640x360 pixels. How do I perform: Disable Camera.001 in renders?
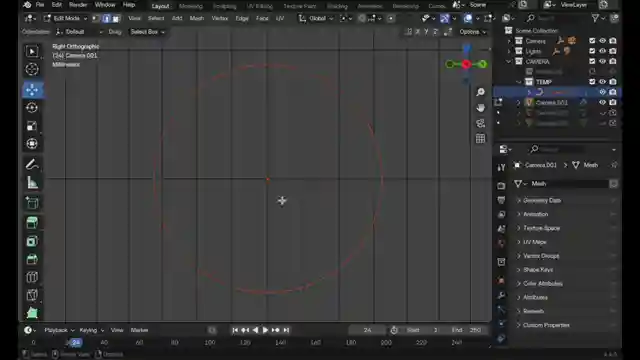click(613, 102)
